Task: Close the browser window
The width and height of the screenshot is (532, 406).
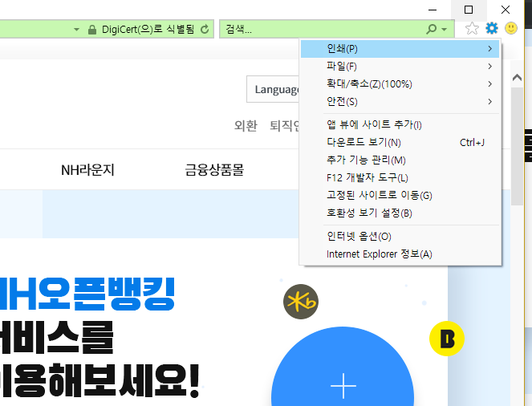Action: click(506, 10)
